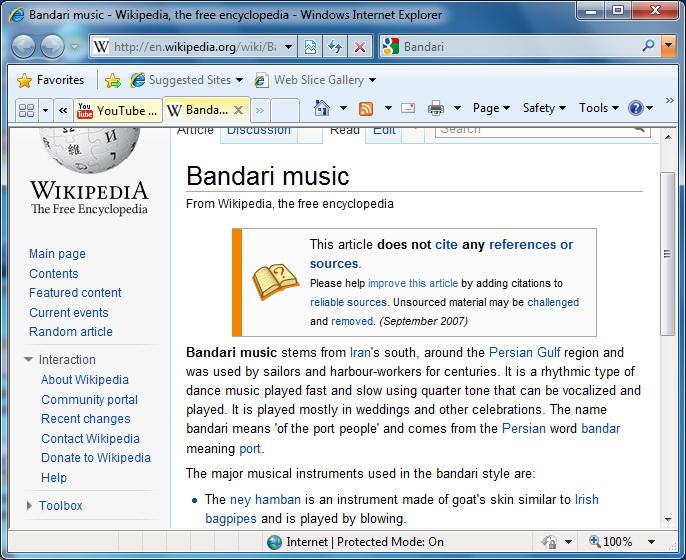
Task: Click the red Stop loading icon
Action: coord(360,46)
